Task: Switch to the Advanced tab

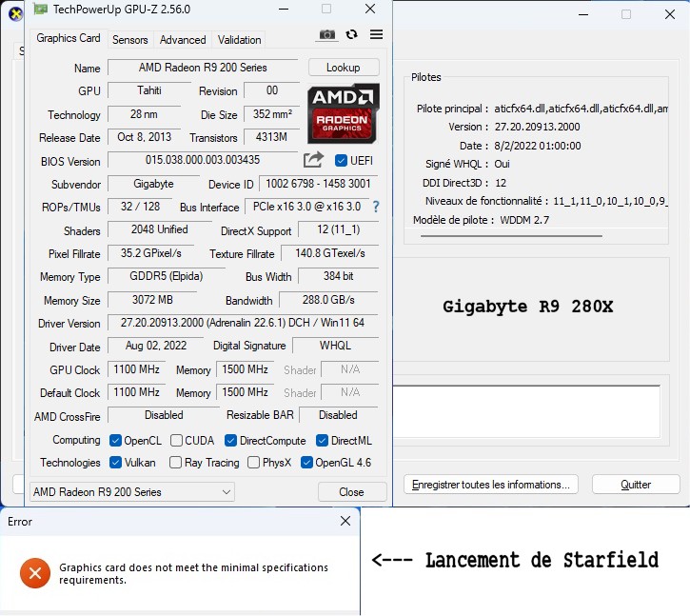Action: coord(183,40)
